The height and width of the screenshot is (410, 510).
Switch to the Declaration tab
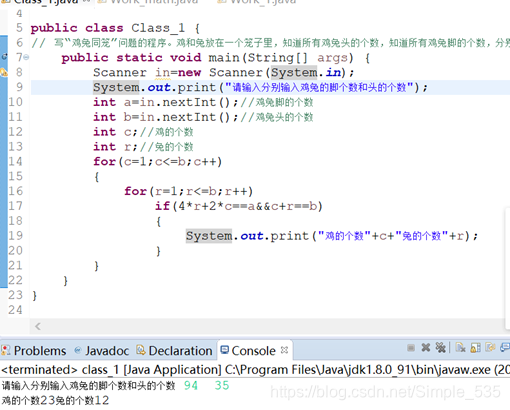point(174,351)
